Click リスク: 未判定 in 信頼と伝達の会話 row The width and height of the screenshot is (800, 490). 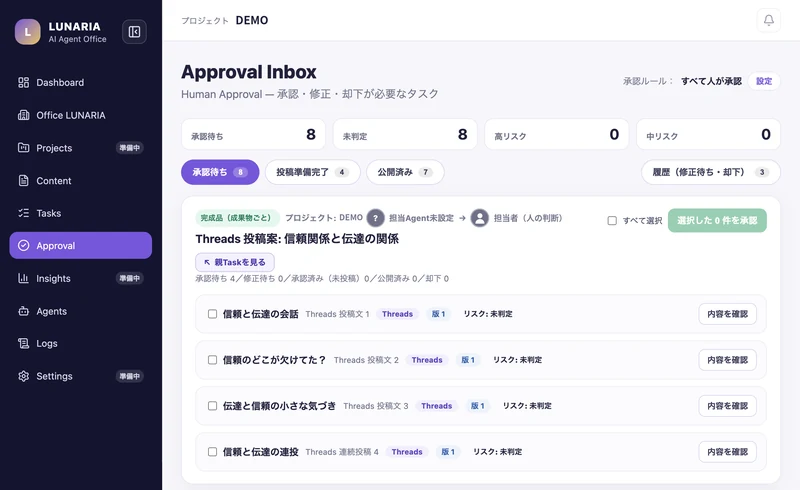coord(488,314)
